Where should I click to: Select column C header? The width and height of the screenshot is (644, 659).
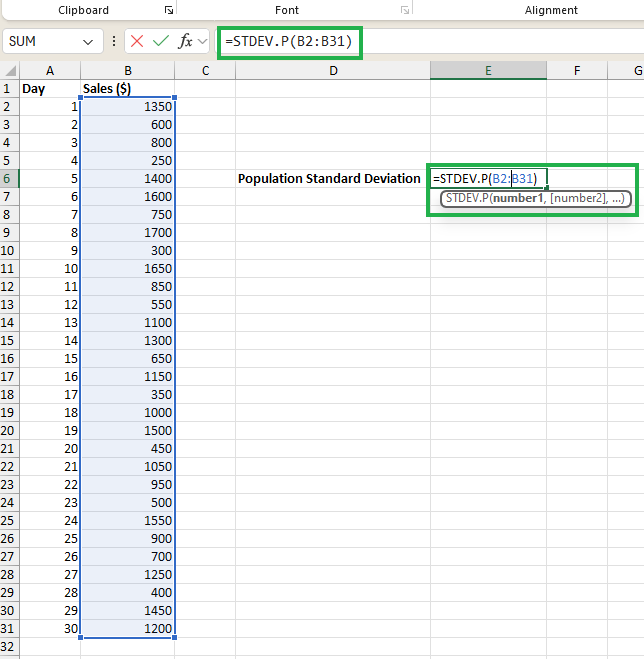pyautogui.click(x=205, y=71)
